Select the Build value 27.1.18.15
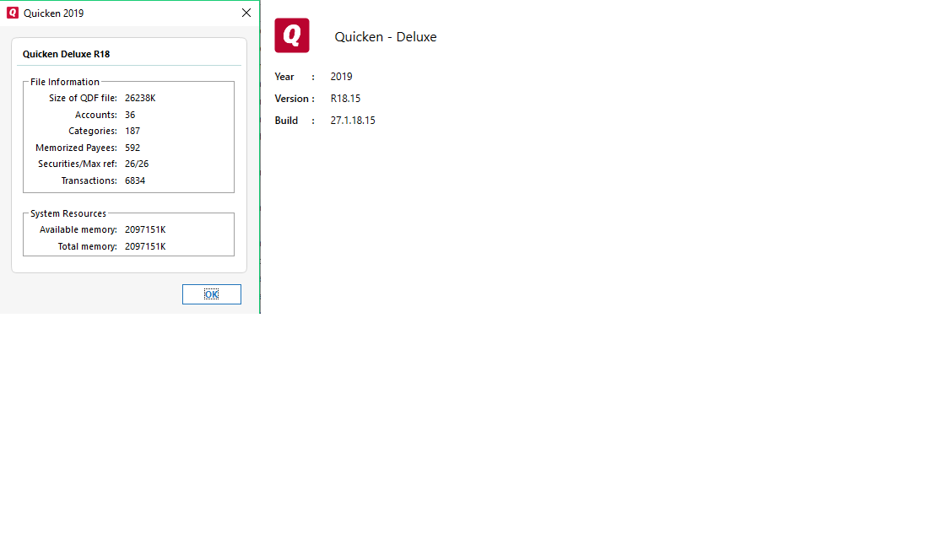 [x=352, y=121]
